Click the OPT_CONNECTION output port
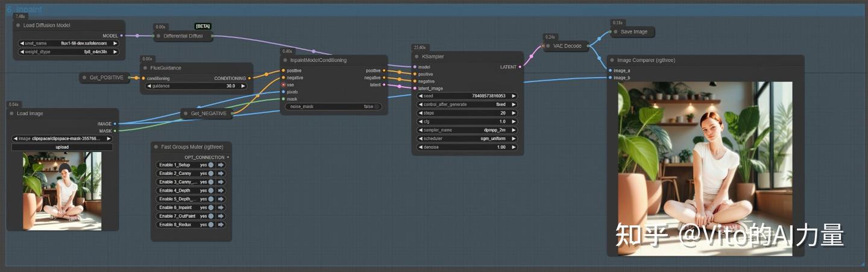This screenshot has width=868, height=272. [228, 157]
